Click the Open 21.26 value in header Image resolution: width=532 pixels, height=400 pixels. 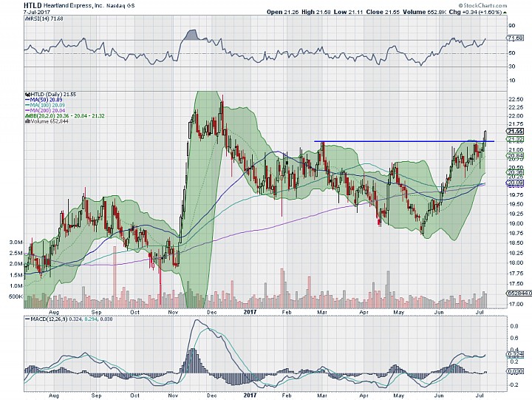click(282, 12)
